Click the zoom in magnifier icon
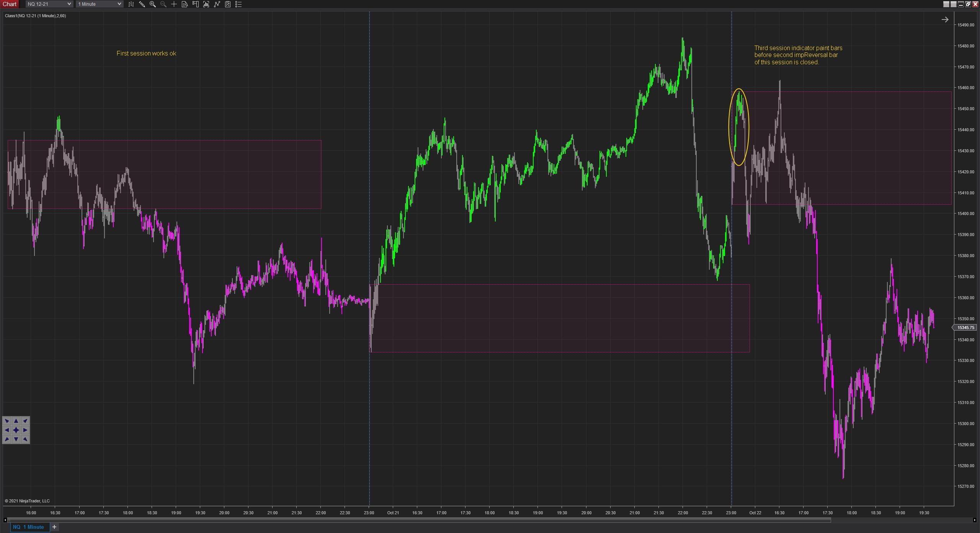The width and height of the screenshot is (980, 533). [152, 4]
